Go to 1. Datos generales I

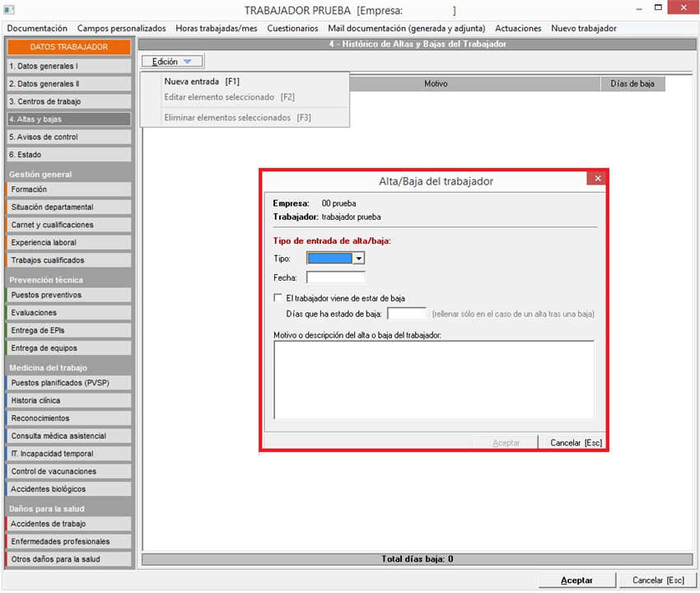coord(68,66)
